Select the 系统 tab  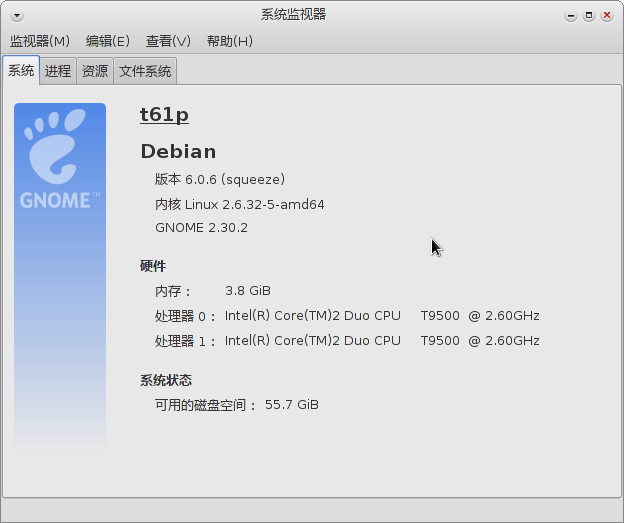(21, 70)
